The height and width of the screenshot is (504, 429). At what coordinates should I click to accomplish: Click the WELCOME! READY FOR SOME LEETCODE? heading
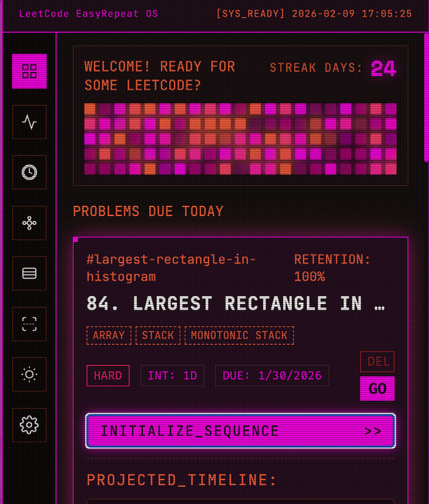click(x=159, y=76)
